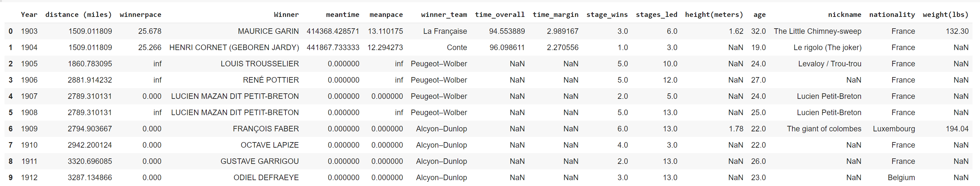980x186 pixels.
Task: Select the time_overall column header
Action: tap(499, 14)
